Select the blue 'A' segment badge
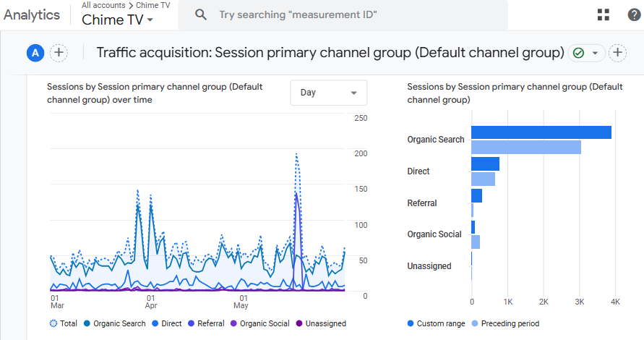This screenshot has height=340, width=644. (35, 53)
